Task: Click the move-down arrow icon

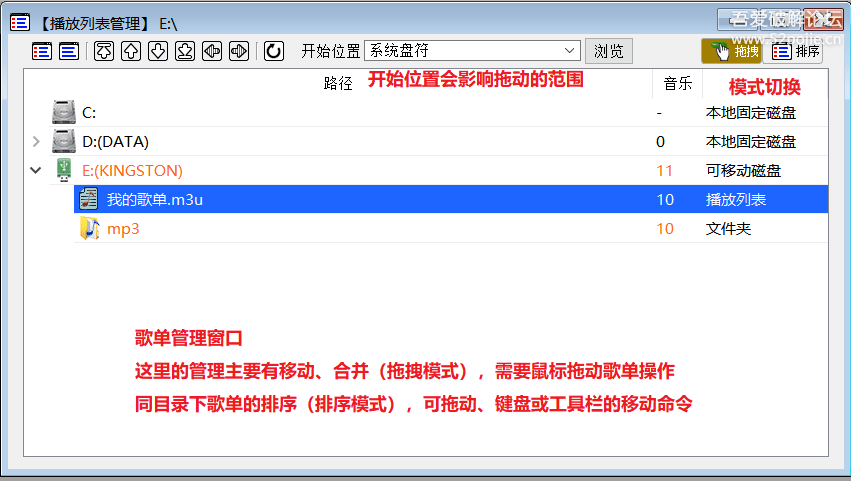Action: [x=158, y=51]
